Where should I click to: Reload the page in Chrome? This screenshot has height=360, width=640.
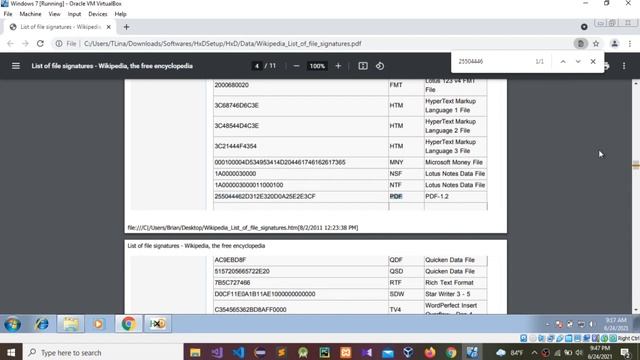tap(40, 43)
